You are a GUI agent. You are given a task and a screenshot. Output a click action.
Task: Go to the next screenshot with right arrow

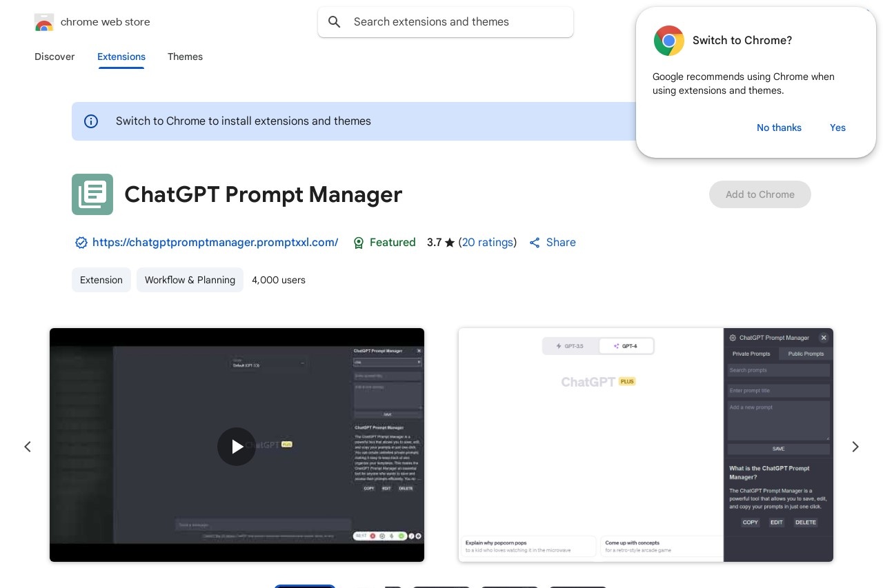855,447
